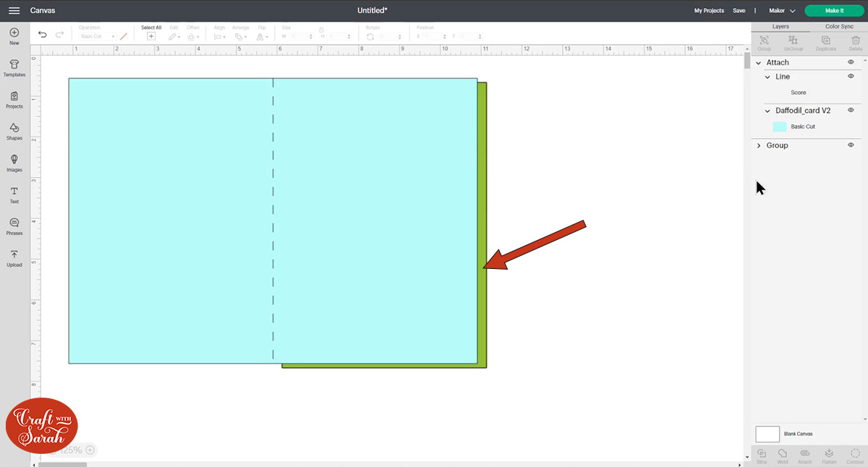This screenshot has height=467, width=868.
Task: Open the Maker machine dropdown
Action: [782, 11]
